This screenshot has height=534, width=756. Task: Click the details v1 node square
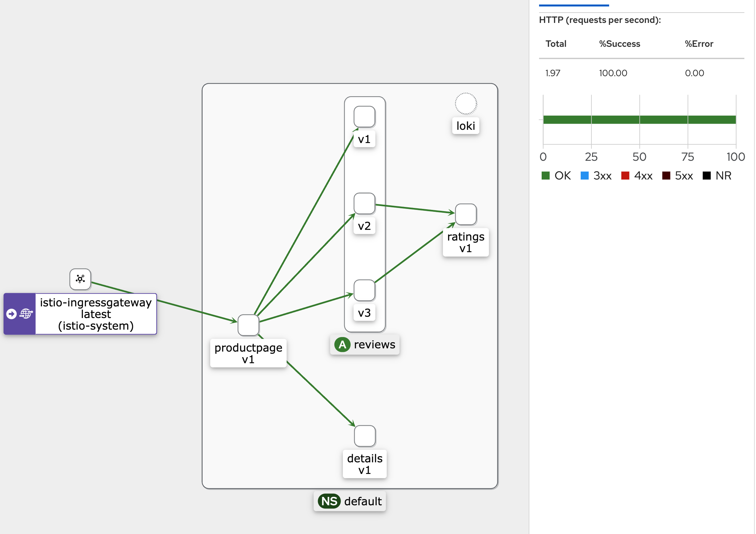[x=365, y=436]
